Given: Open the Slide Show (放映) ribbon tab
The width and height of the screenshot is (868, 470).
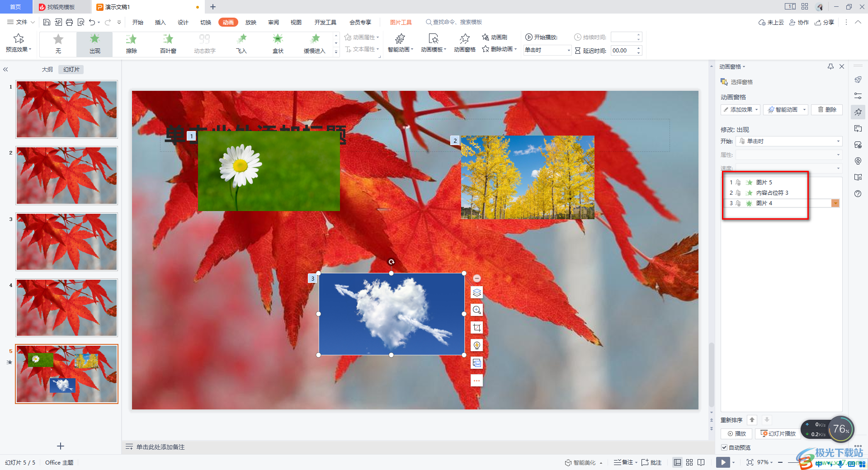Looking at the screenshot, I should point(250,22).
